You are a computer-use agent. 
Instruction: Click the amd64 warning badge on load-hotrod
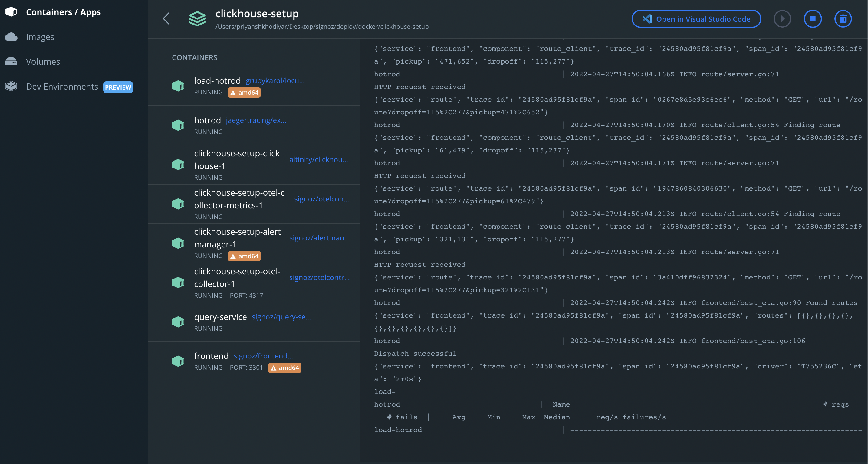point(244,92)
